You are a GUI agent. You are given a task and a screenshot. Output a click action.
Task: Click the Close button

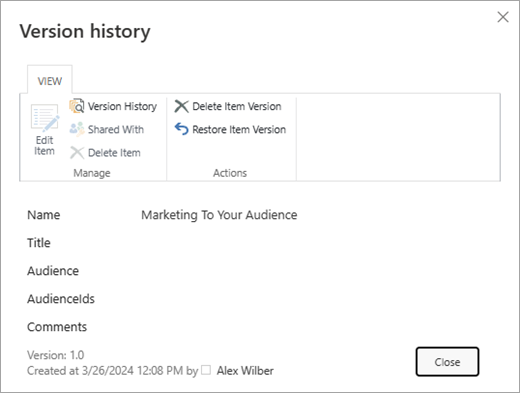(x=447, y=362)
